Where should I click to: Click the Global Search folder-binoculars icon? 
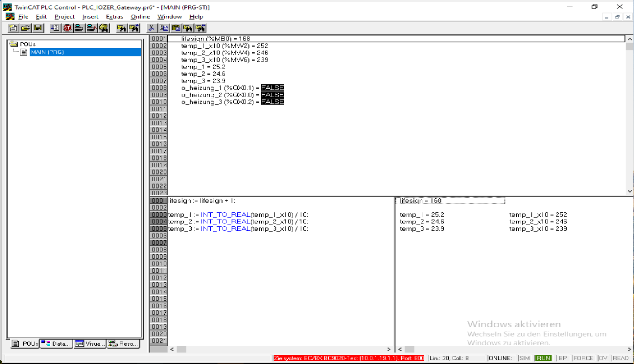click(x=104, y=28)
